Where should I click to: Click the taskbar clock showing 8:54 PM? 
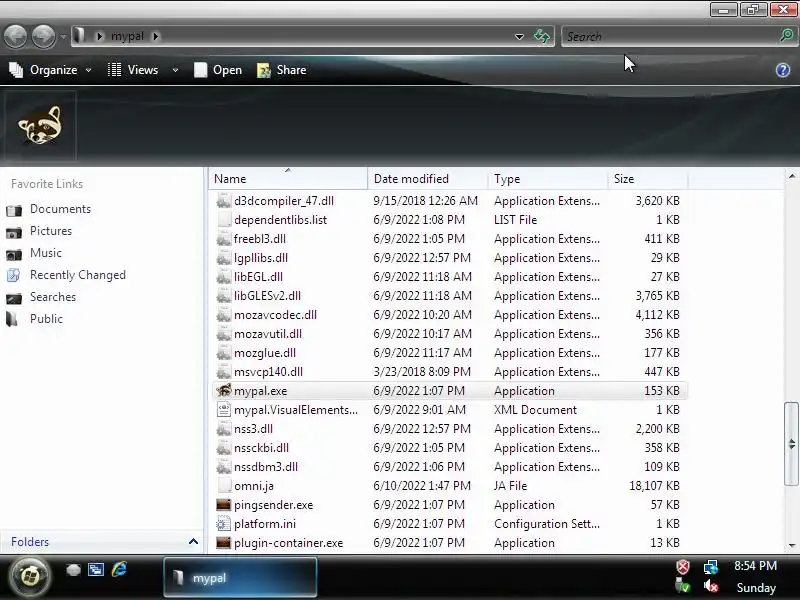tap(756, 566)
